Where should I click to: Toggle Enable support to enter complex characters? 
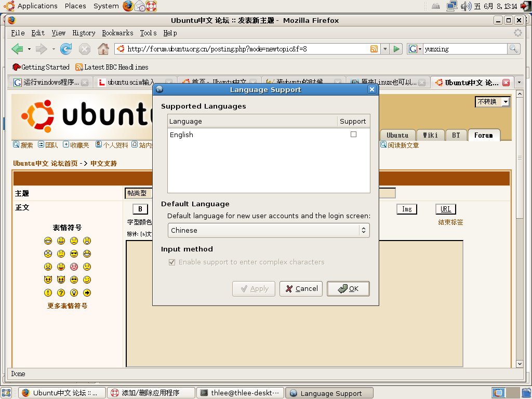pos(172,262)
